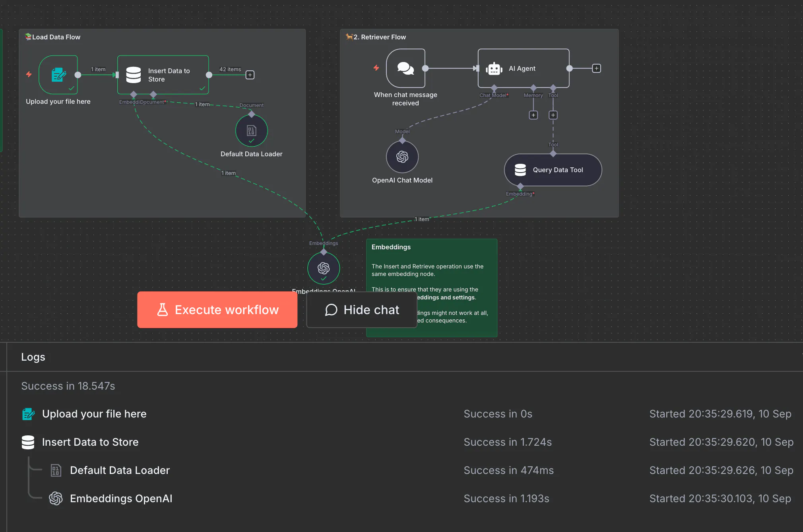
Task: Select Upload your file here log entry
Action: click(x=94, y=414)
